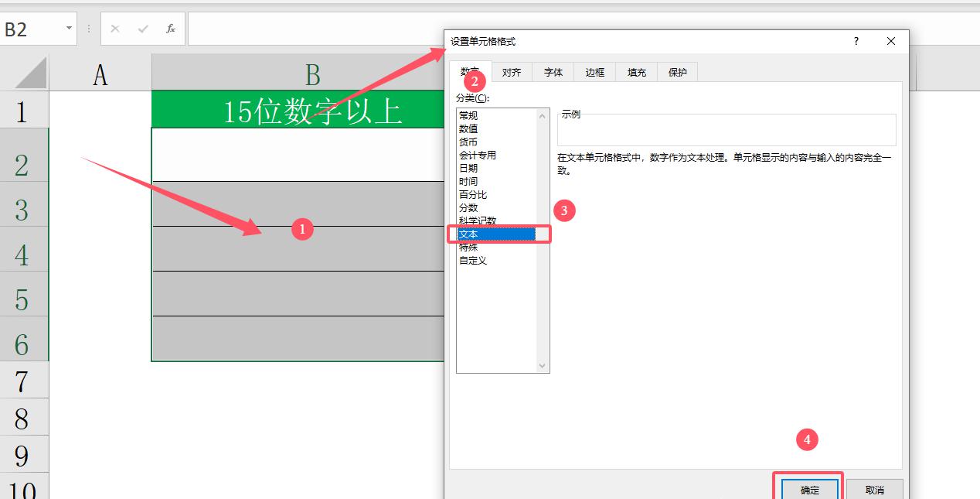Click the select-all corner triangle
This screenshot has height=499, width=980.
pos(31,73)
